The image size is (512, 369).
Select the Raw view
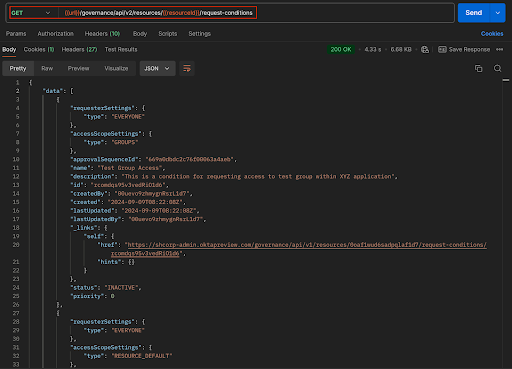(x=47, y=68)
